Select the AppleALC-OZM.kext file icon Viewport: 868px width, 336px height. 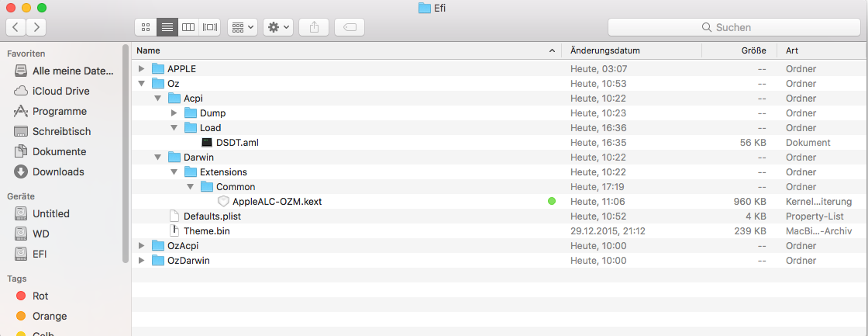click(223, 201)
